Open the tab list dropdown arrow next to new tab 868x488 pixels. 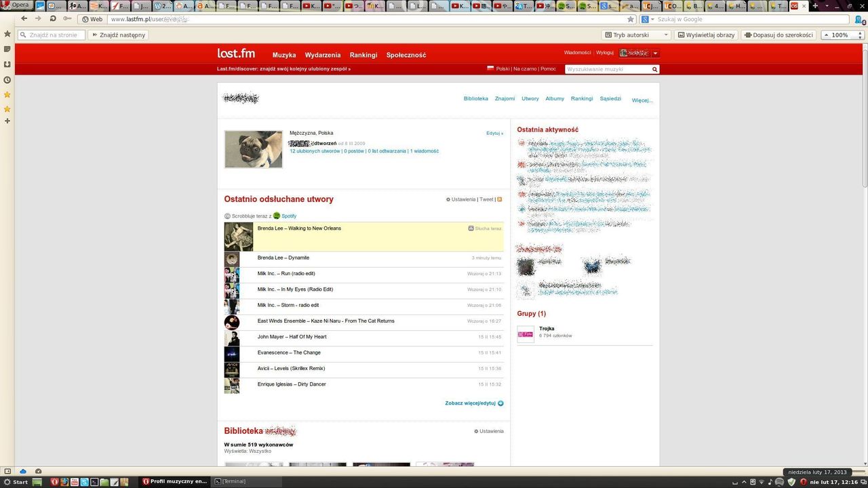click(x=827, y=5)
